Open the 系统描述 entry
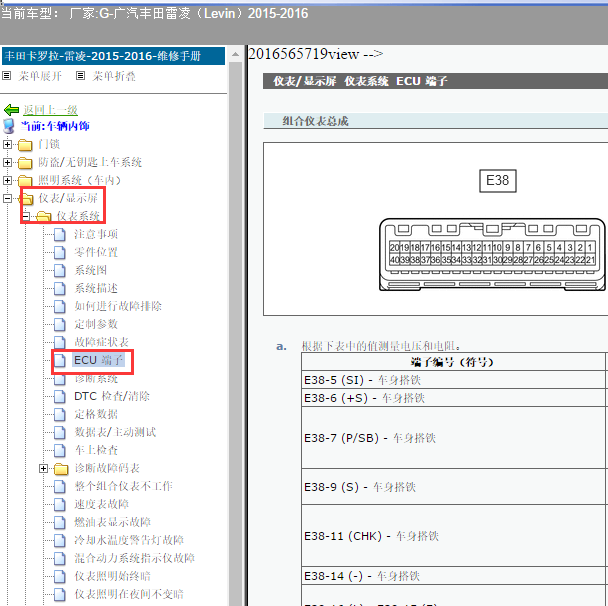 96,288
